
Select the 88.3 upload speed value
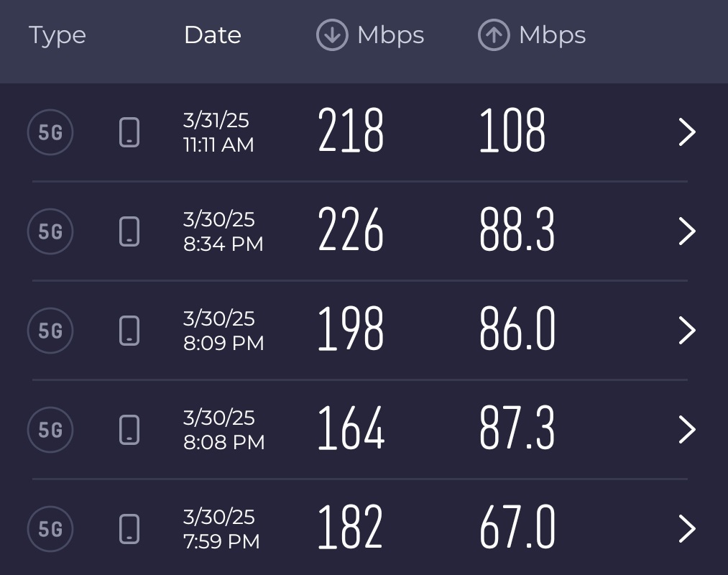tap(517, 229)
